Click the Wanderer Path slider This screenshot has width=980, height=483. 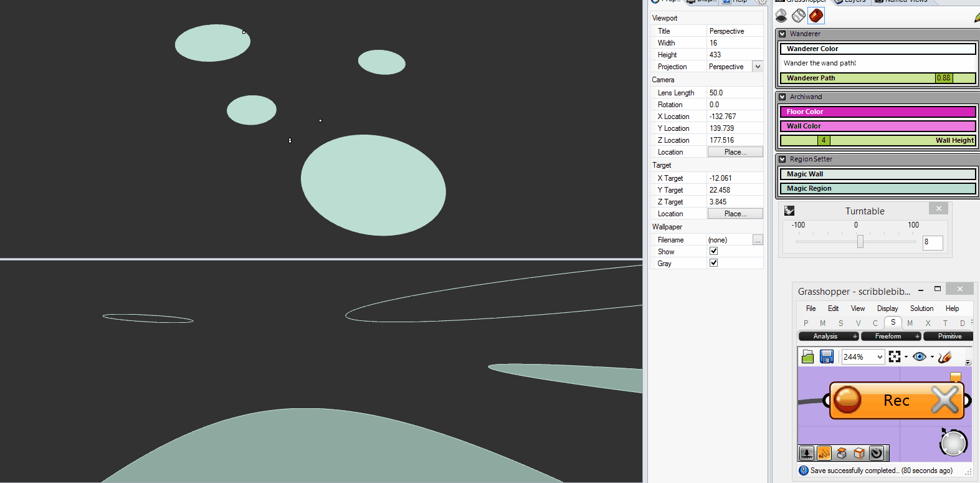[878, 78]
